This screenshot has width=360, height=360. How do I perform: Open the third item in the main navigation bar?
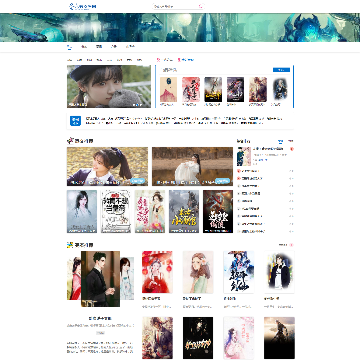99,47
